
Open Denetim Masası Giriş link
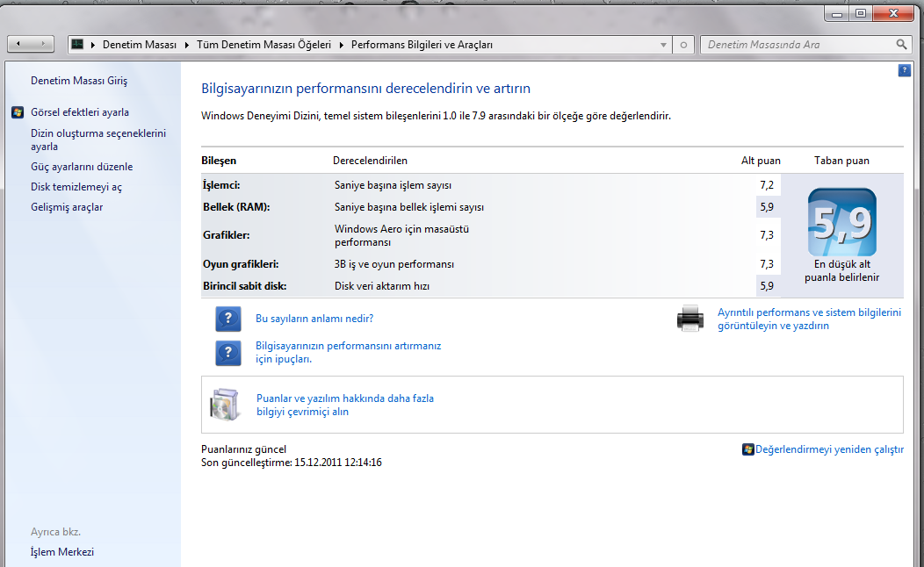(79, 81)
